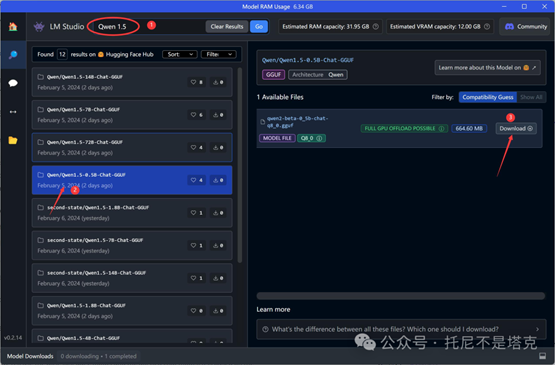
Task: Click the Go search button
Action: pyautogui.click(x=259, y=27)
